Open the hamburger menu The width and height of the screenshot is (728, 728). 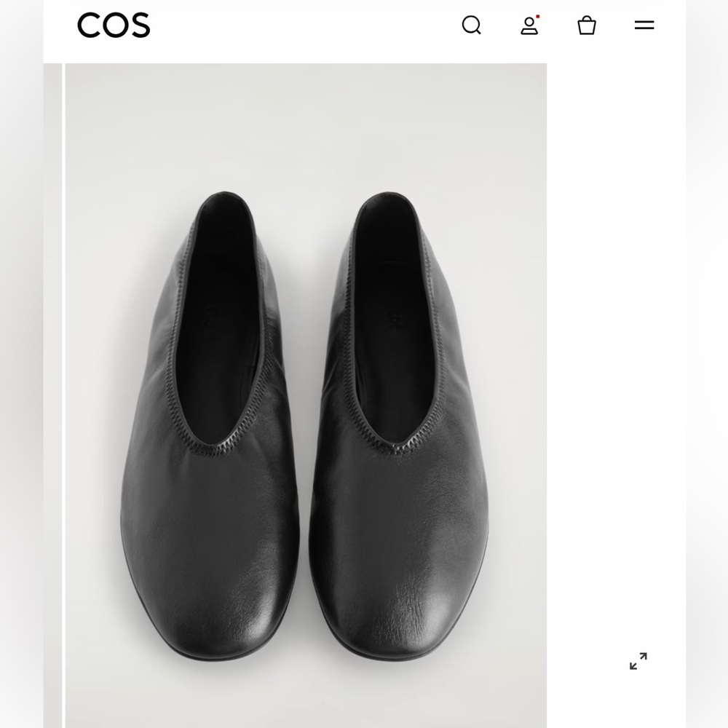tap(644, 25)
